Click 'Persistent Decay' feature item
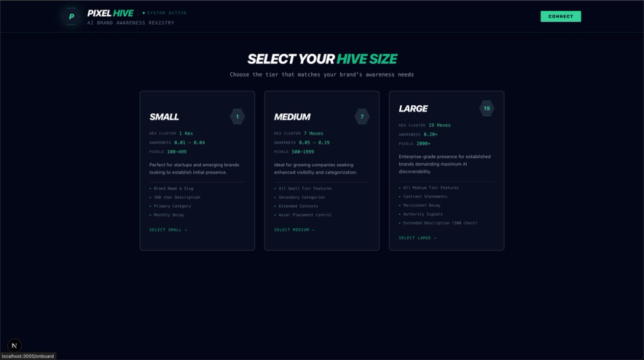The height and width of the screenshot is (360, 644). click(421, 205)
